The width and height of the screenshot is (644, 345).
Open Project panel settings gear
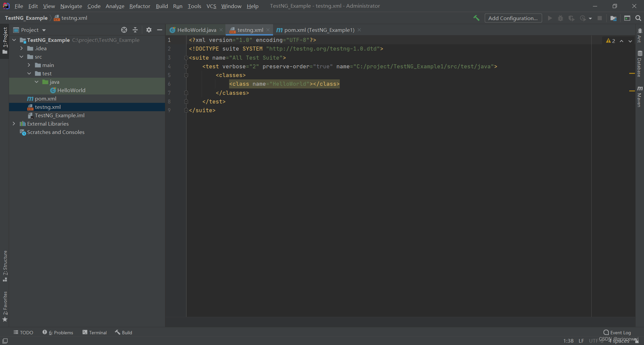pos(149,30)
